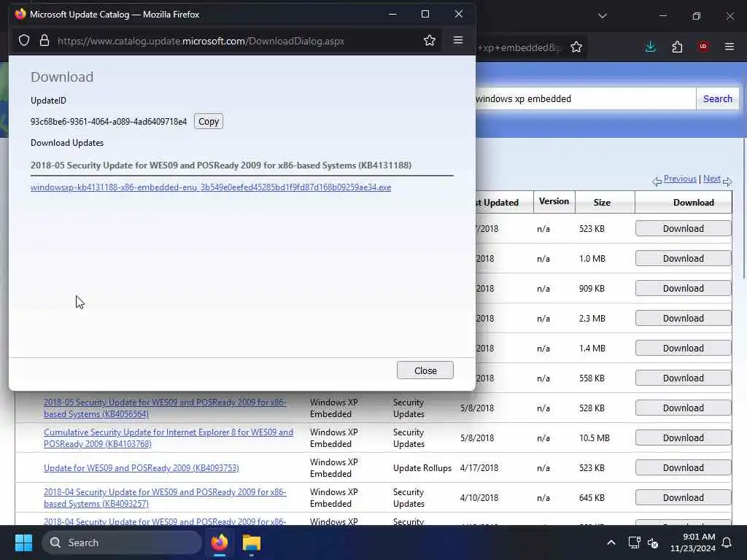Viewport: 747px width, 560px height.
Task: Click the catalog Search button
Action: (x=718, y=98)
